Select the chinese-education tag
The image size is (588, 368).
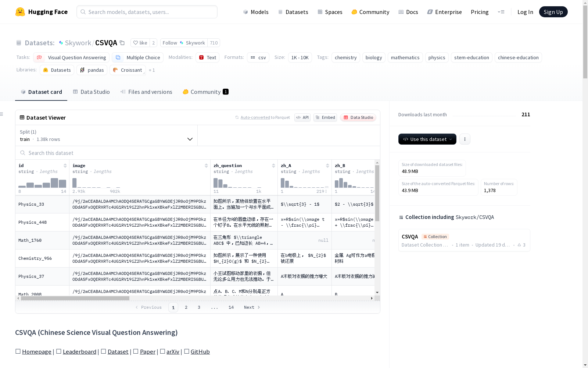pos(518,57)
